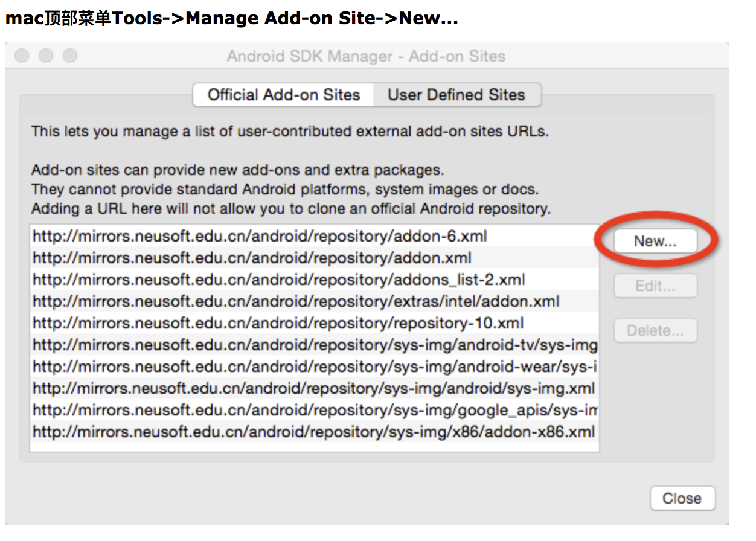Click the green zoom window button
756x541 pixels.
[70, 56]
